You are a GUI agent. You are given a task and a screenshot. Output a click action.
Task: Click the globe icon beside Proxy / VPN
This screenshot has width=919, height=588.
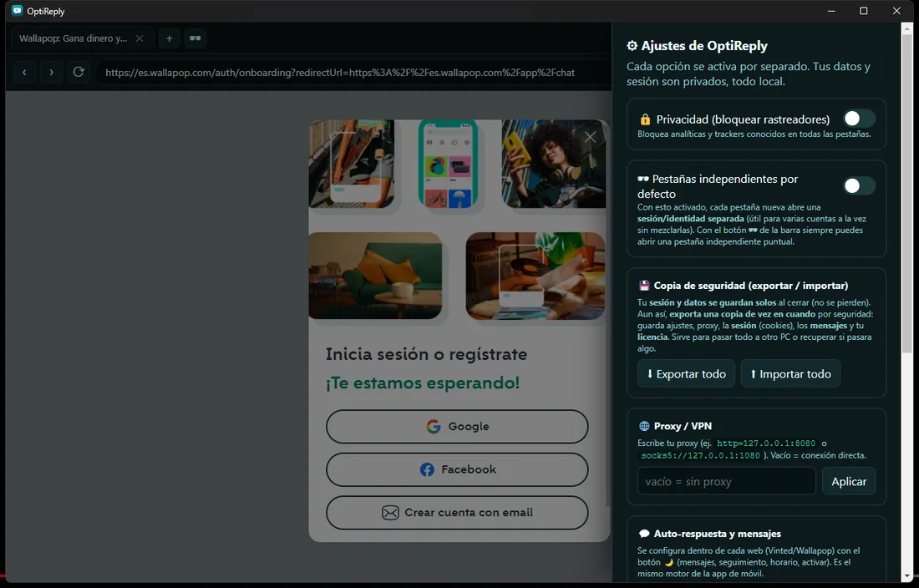click(x=644, y=426)
